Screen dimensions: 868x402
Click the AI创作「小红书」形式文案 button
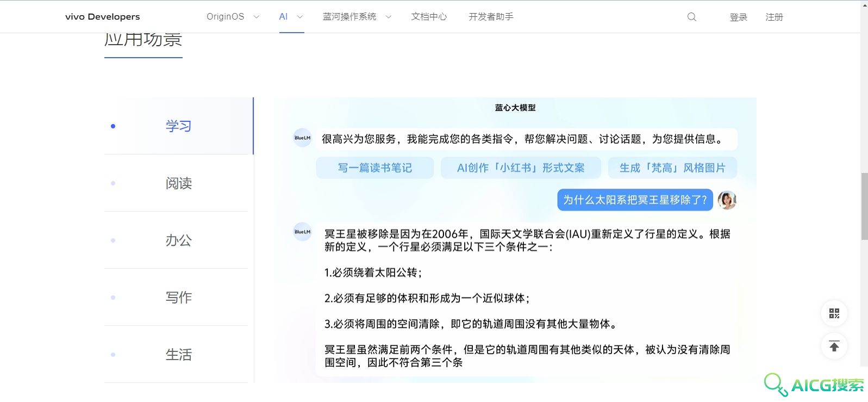point(521,168)
